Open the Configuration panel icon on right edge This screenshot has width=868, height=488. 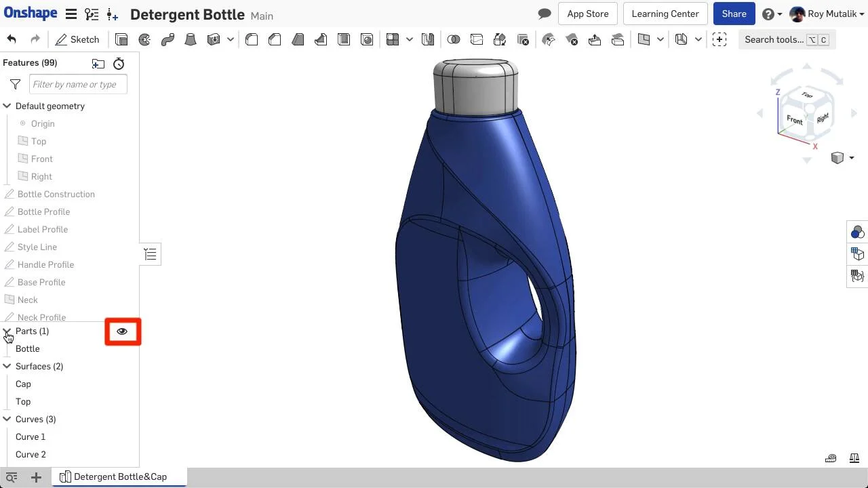click(858, 254)
